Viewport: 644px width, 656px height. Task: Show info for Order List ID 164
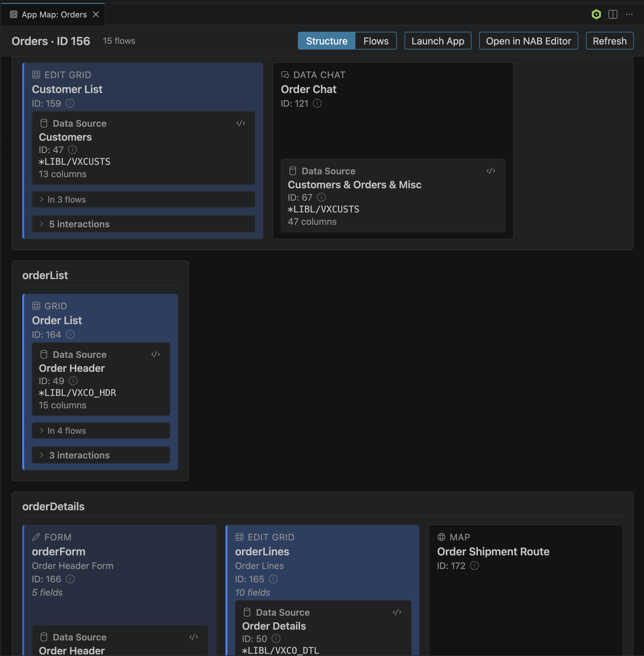pyautogui.click(x=70, y=334)
